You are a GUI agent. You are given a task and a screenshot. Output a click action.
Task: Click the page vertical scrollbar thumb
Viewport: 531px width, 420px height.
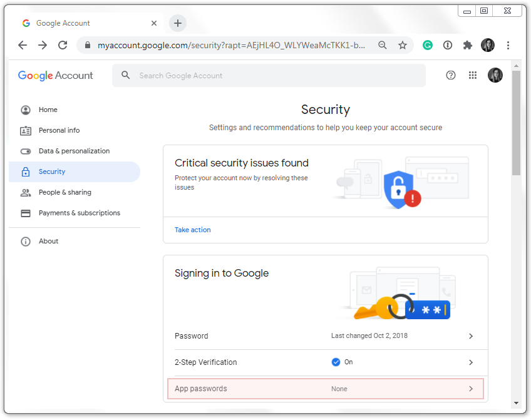[516, 123]
